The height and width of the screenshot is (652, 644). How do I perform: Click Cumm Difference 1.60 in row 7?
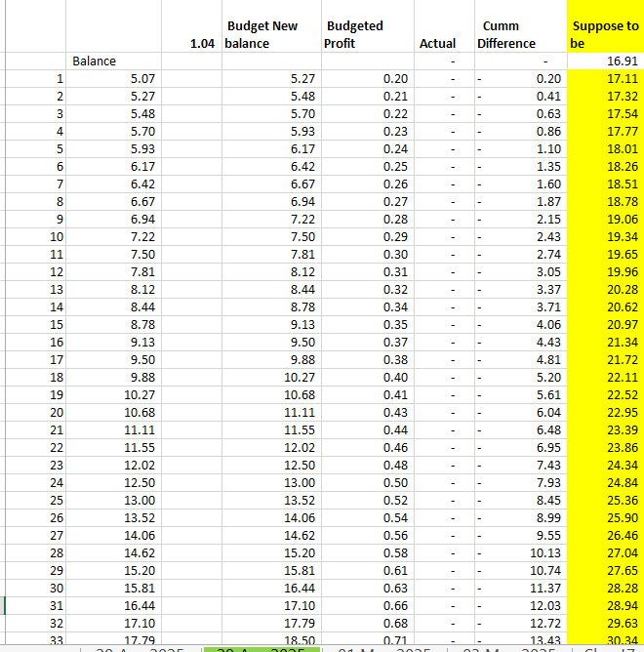pyautogui.click(x=520, y=184)
